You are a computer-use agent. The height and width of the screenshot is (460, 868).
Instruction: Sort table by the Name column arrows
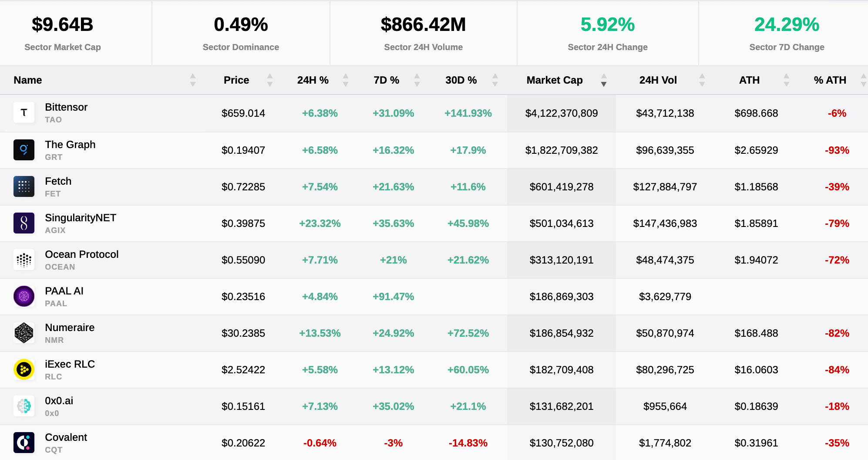(192, 80)
